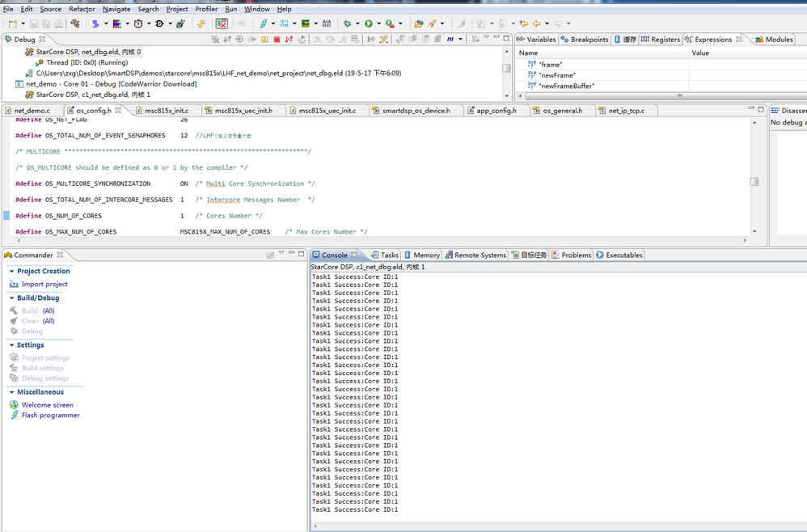Switch to the Executables tab
The image size is (807, 532).
pyautogui.click(x=619, y=255)
